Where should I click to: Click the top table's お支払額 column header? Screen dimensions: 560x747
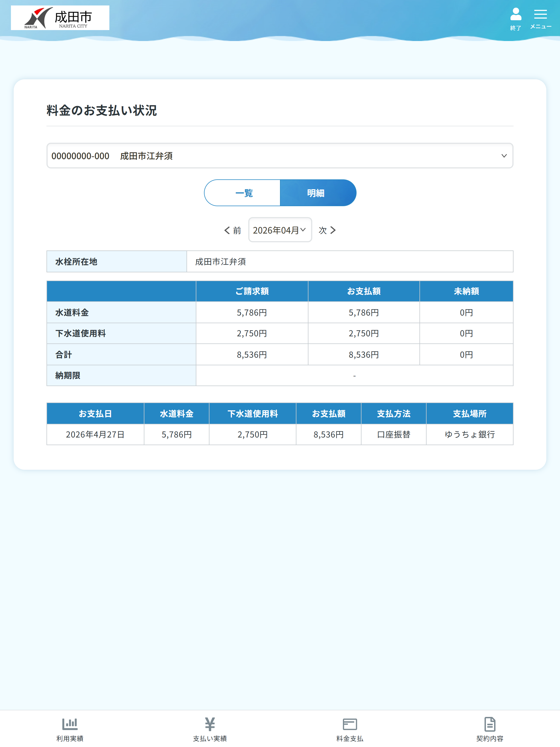tap(364, 291)
